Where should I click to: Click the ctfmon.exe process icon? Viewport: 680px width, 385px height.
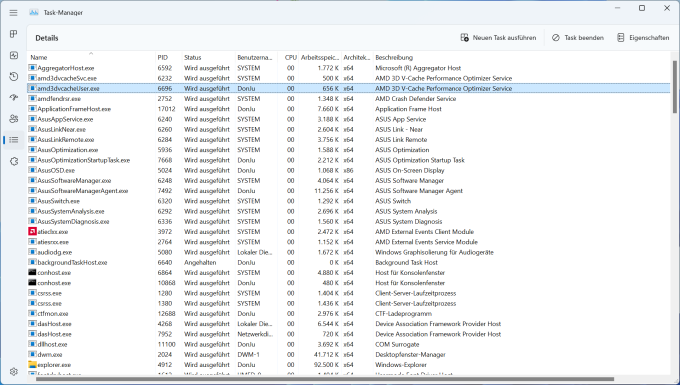coord(32,313)
